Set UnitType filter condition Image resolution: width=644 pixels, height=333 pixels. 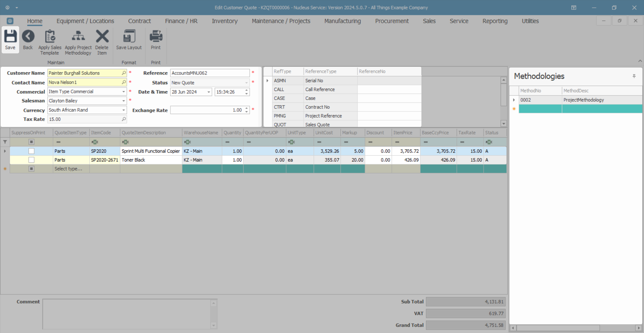(x=291, y=142)
